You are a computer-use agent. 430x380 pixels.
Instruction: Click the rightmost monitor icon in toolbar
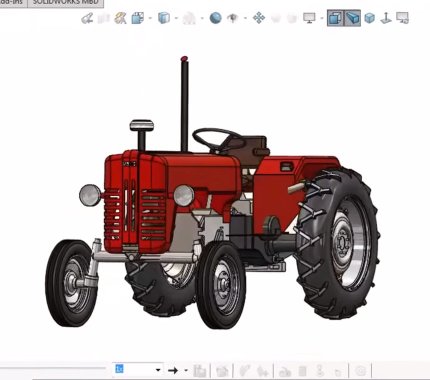click(402, 18)
